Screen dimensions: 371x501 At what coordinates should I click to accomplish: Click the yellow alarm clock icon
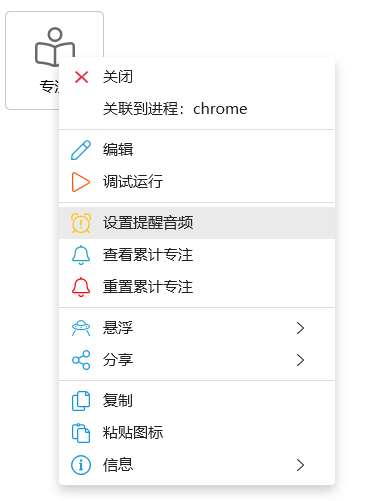[81, 223]
